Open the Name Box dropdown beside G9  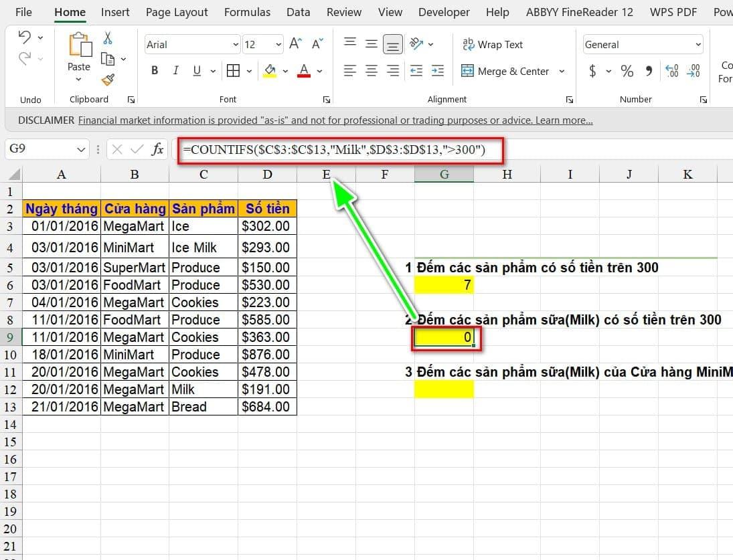click(x=82, y=149)
